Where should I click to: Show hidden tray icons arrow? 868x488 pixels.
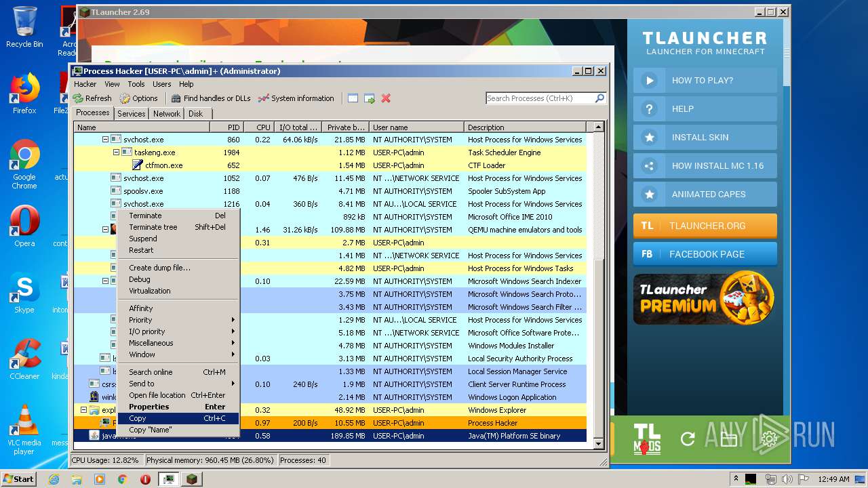[x=736, y=479]
